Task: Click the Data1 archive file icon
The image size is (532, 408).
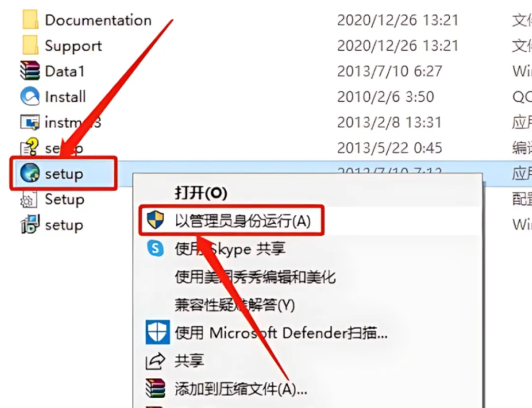Action: [30, 70]
